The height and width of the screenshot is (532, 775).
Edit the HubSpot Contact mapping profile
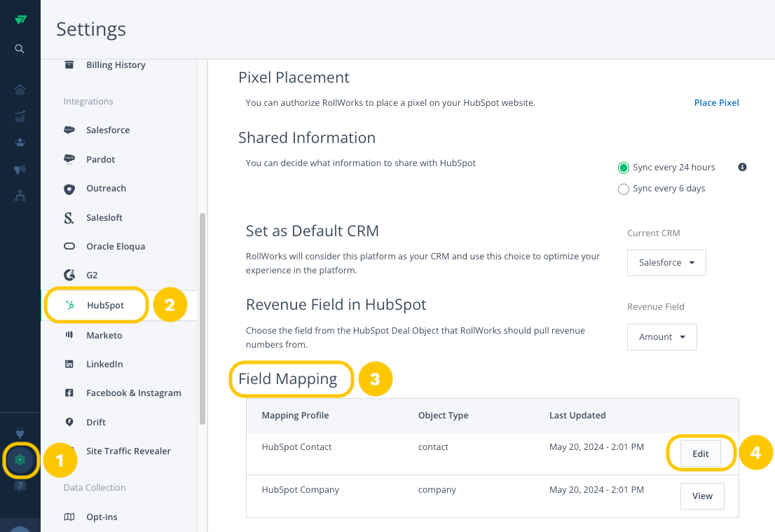[x=700, y=453]
